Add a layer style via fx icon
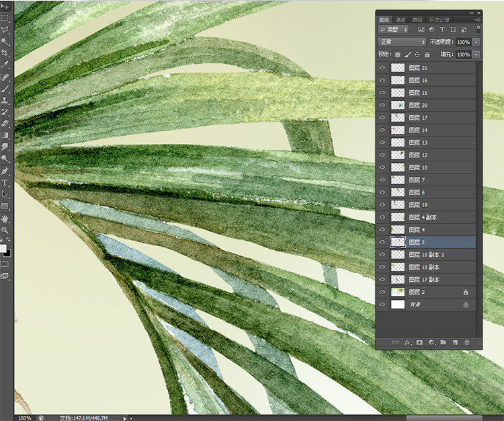Screen dimensions: 504x421 pos(408,342)
